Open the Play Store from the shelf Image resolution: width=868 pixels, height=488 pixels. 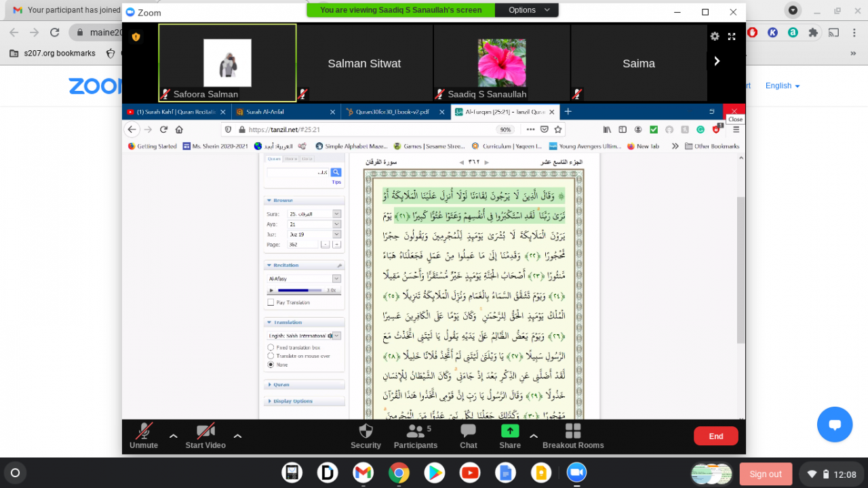tap(434, 472)
